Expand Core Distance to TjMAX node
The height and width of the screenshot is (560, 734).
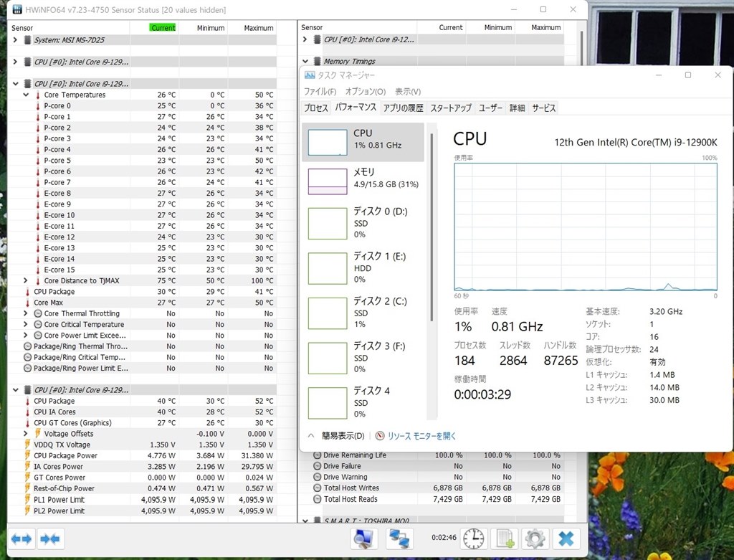click(x=27, y=280)
